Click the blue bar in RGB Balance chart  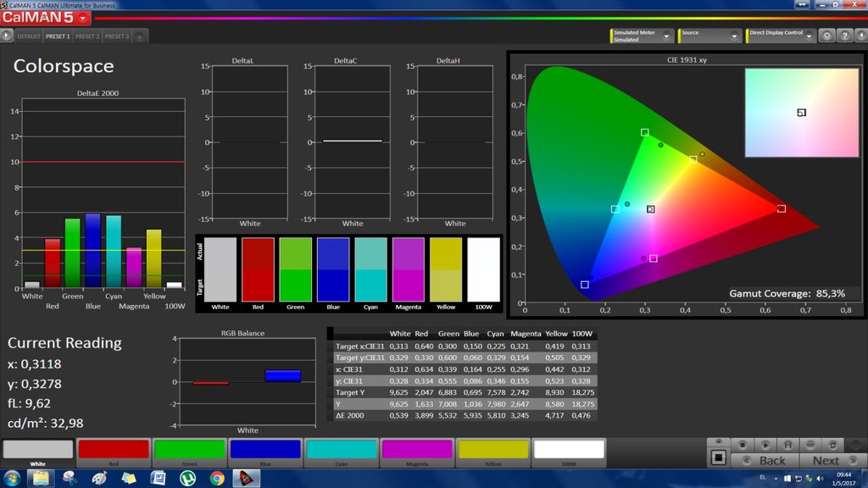pyautogui.click(x=283, y=376)
